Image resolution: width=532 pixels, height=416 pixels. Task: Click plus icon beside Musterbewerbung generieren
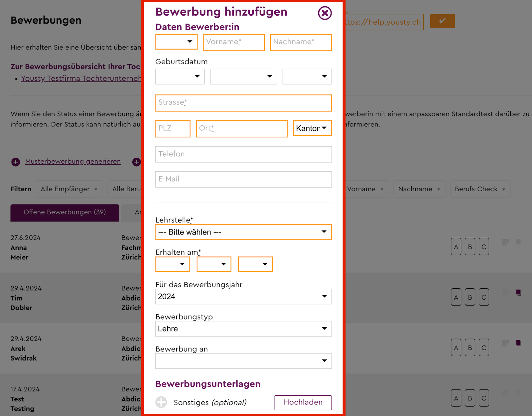pos(16,162)
